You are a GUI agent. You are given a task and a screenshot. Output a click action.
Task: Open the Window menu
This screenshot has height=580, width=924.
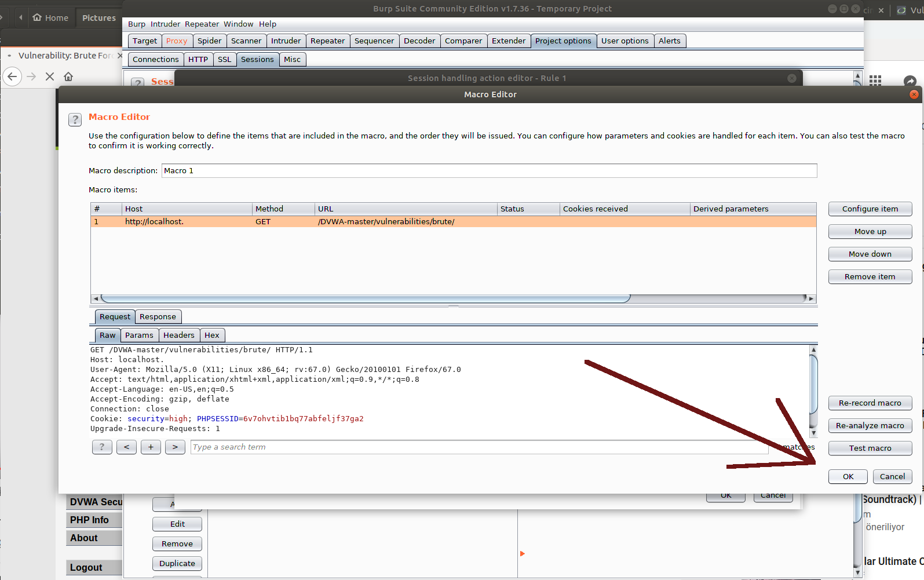239,24
